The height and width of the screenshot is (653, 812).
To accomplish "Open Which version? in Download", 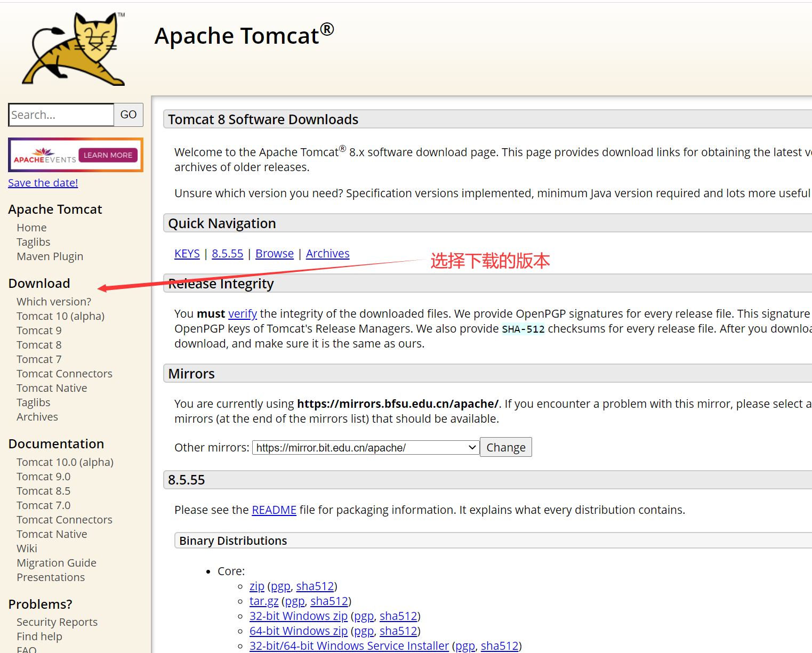I will click(54, 302).
